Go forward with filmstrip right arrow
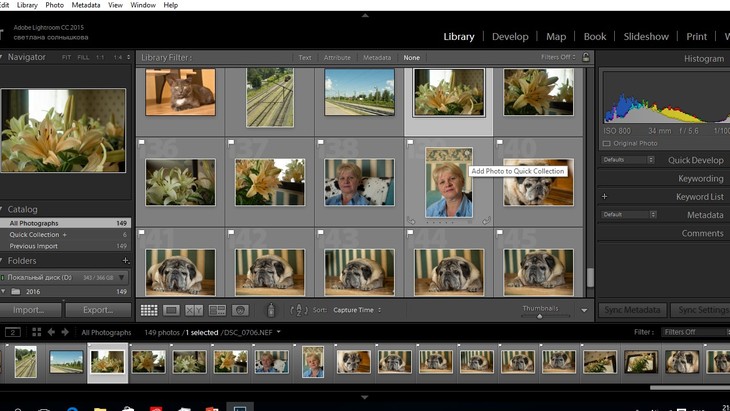This screenshot has height=411, width=730. click(65, 332)
